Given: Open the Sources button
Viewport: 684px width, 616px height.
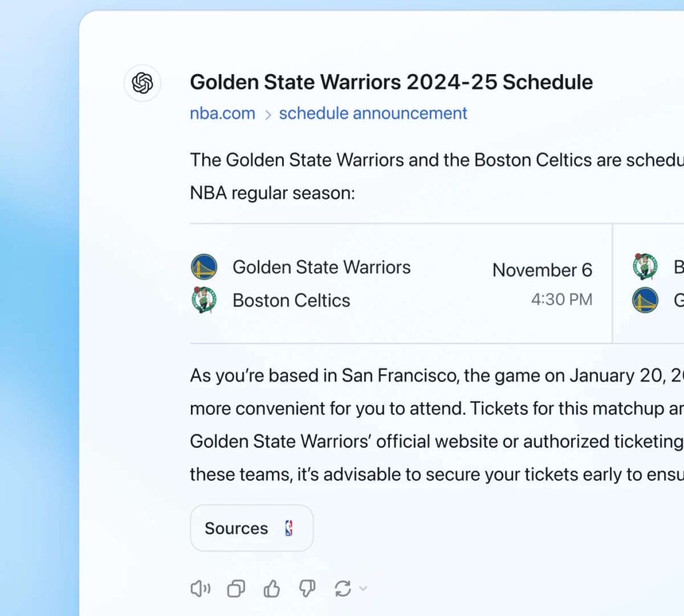Looking at the screenshot, I should click(252, 528).
